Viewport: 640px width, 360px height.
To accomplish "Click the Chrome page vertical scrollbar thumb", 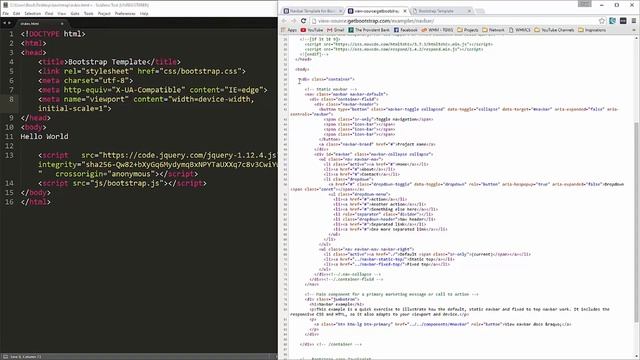I will tap(636, 222).
